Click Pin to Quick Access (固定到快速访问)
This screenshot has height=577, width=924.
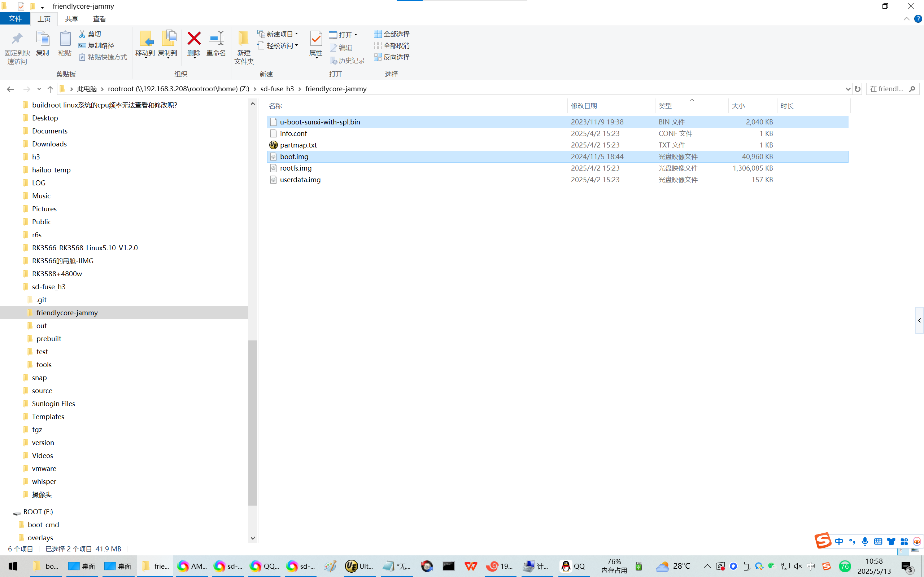click(x=17, y=39)
